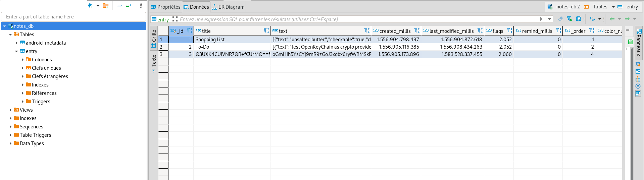Collapse all navigator tree nodes

pyautogui.click(x=119, y=6)
